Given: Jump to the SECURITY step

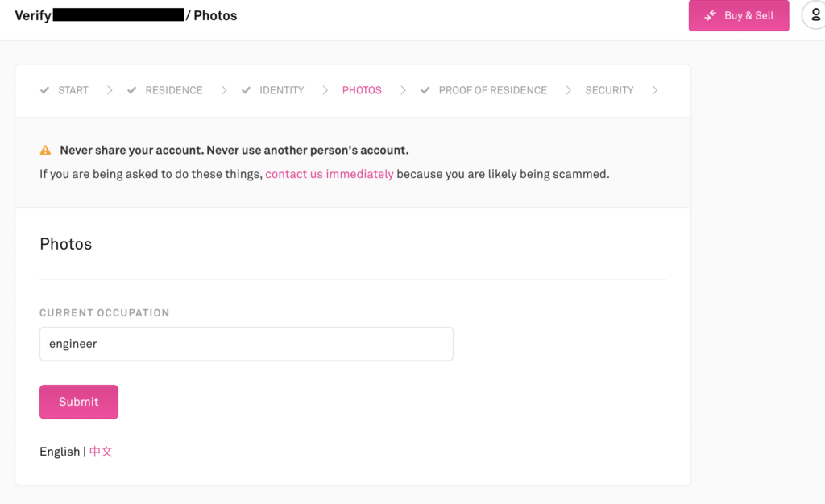Looking at the screenshot, I should click(609, 90).
